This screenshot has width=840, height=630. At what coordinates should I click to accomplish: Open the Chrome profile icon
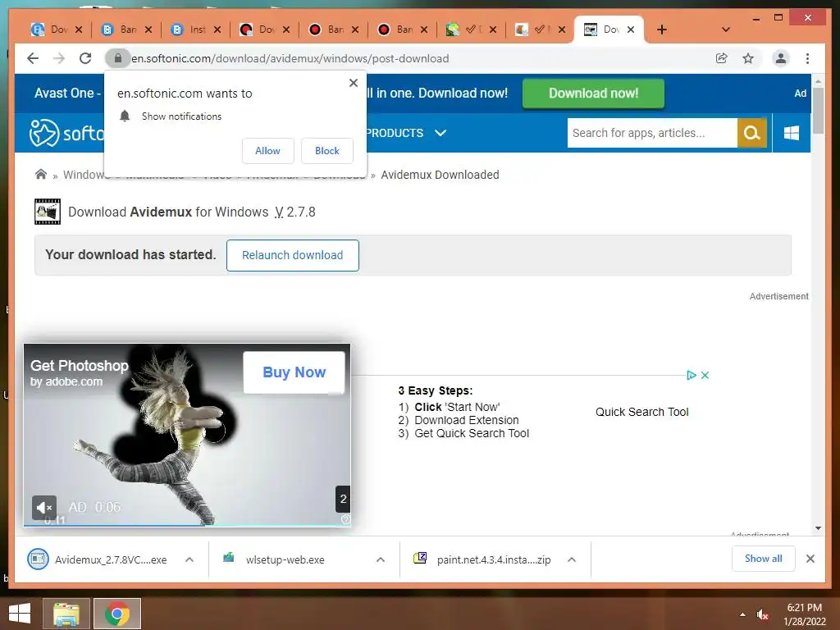[781, 58]
